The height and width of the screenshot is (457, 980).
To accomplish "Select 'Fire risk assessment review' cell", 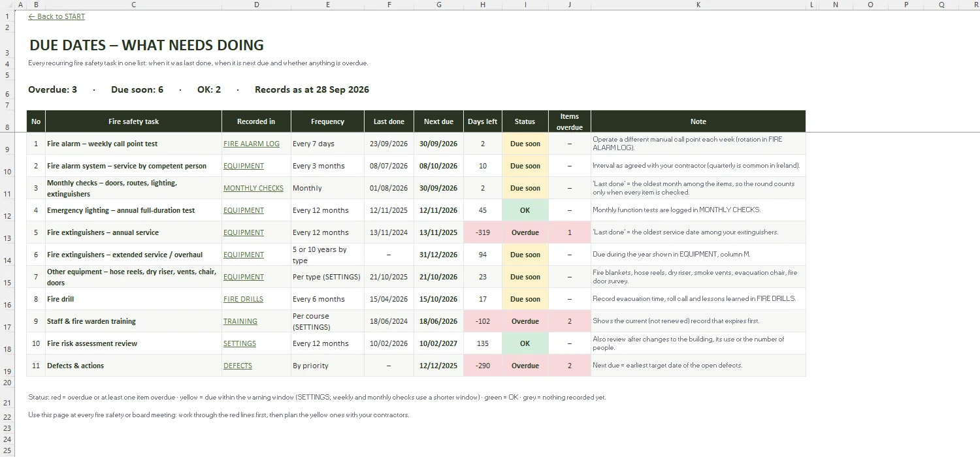I will [133, 343].
